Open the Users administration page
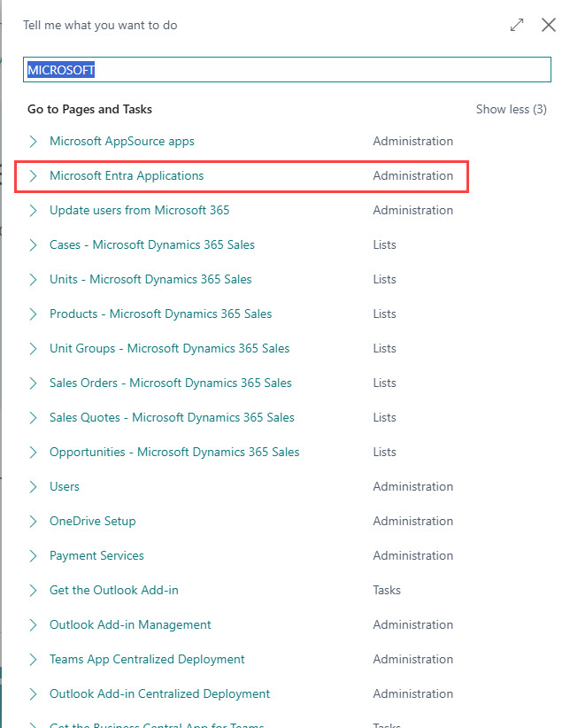570x728 pixels. click(65, 486)
